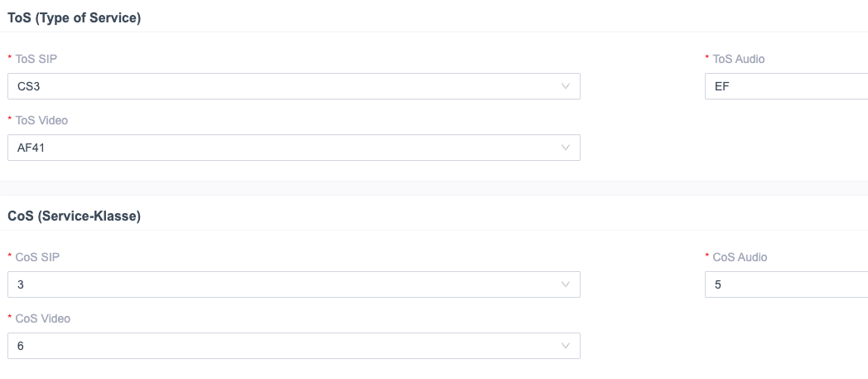Open the CoS Audio dropdown
Viewport: 868px width, 379px height.
785,284
